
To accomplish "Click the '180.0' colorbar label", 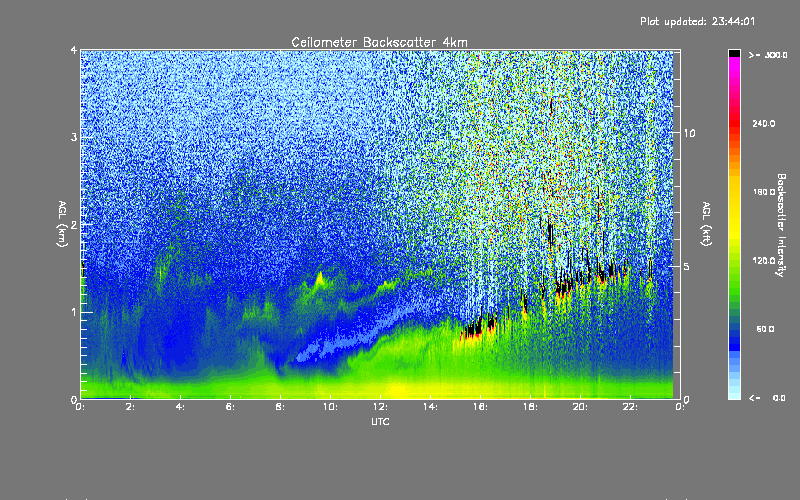I will tap(764, 192).
